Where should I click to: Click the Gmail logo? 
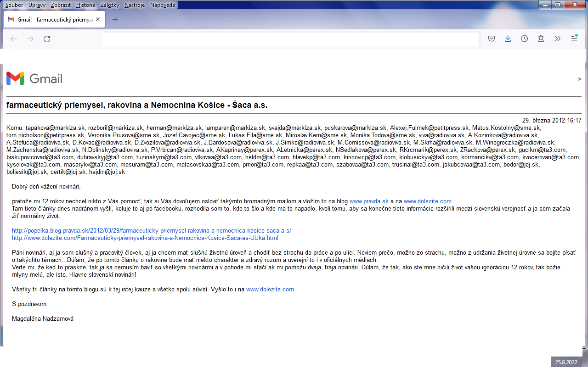(x=34, y=78)
